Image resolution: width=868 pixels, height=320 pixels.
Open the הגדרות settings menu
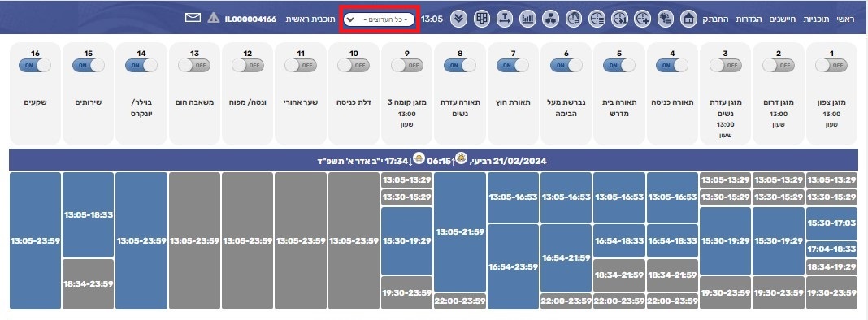(749, 19)
